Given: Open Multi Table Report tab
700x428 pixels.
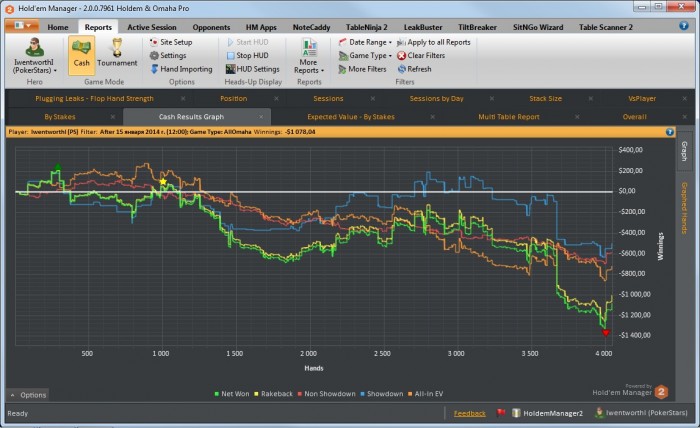Looking at the screenshot, I should click(x=509, y=117).
